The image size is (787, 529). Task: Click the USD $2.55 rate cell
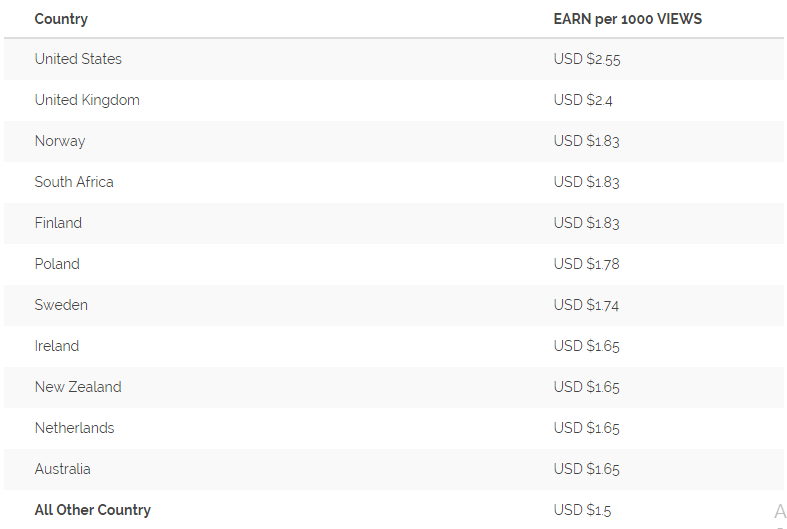[587, 59]
